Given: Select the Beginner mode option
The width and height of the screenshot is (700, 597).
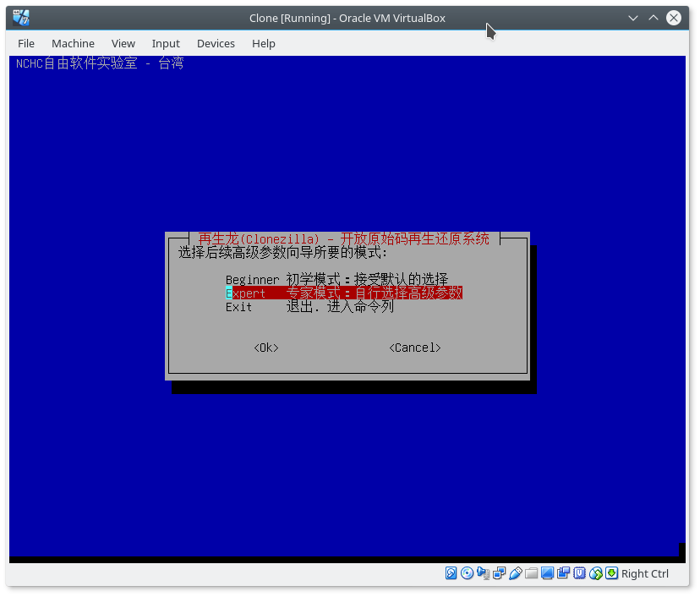Looking at the screenshot, I should [x=336, y=280].
